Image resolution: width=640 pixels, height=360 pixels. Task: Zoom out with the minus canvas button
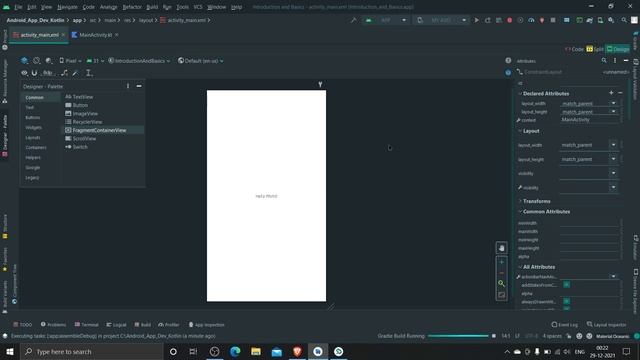click(501, 273)
